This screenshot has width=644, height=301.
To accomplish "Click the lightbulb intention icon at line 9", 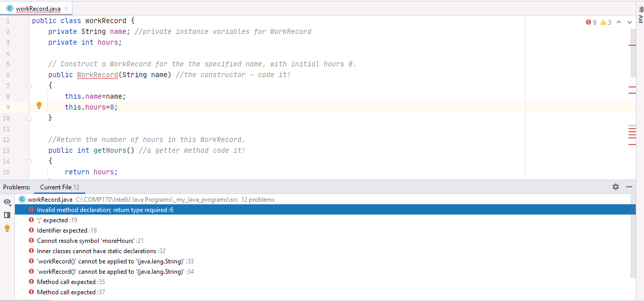I will pyautogui.click(x=39, y=105).
